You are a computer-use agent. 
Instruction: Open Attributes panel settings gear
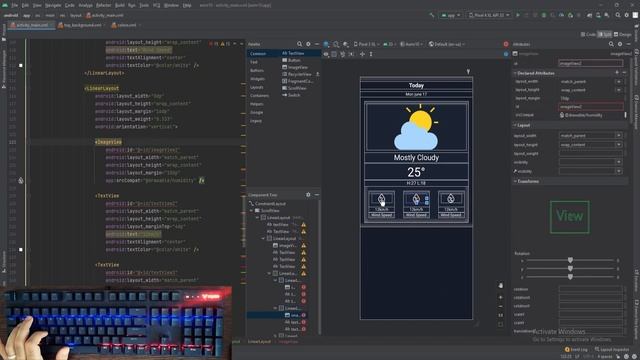pos(620,44)
